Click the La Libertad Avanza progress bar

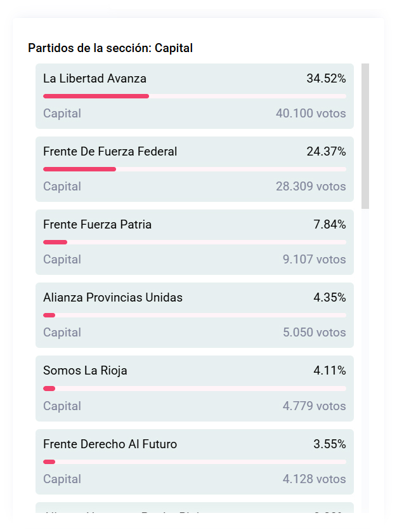[194, 96]
